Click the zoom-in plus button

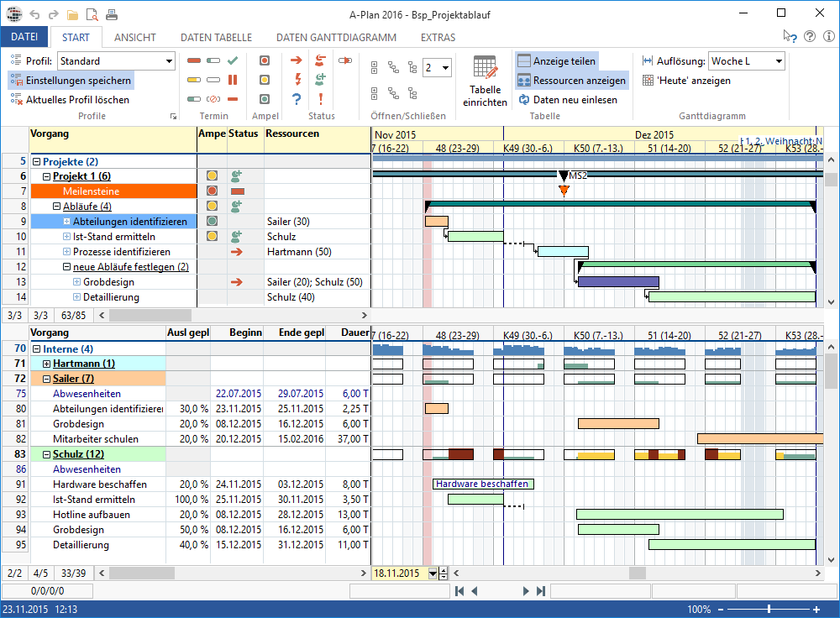coord(816,610)
